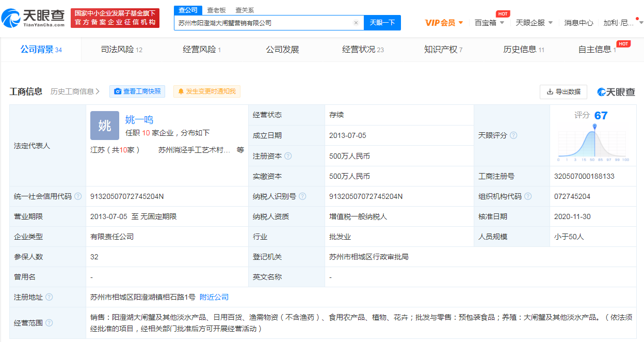Open 消息中心 in the header
Image resolution: width=644 pixels, height=342 pixels.
tap(578, 23)
